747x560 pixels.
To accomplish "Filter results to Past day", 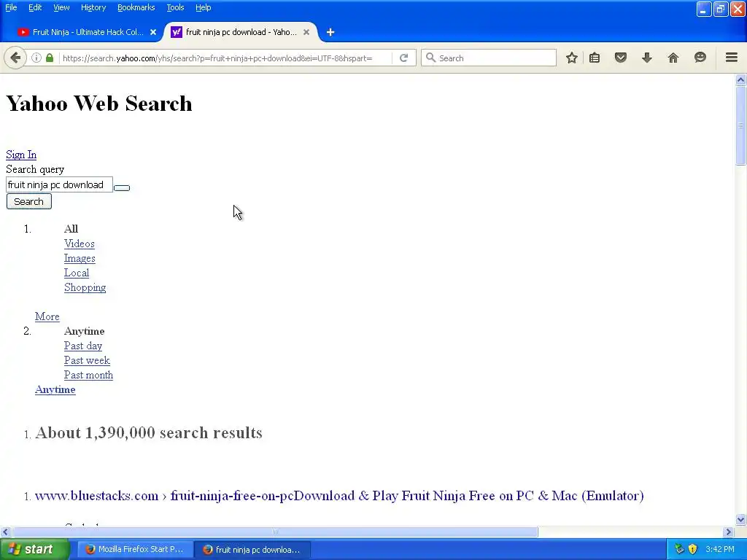I will (x=83, y=346).
